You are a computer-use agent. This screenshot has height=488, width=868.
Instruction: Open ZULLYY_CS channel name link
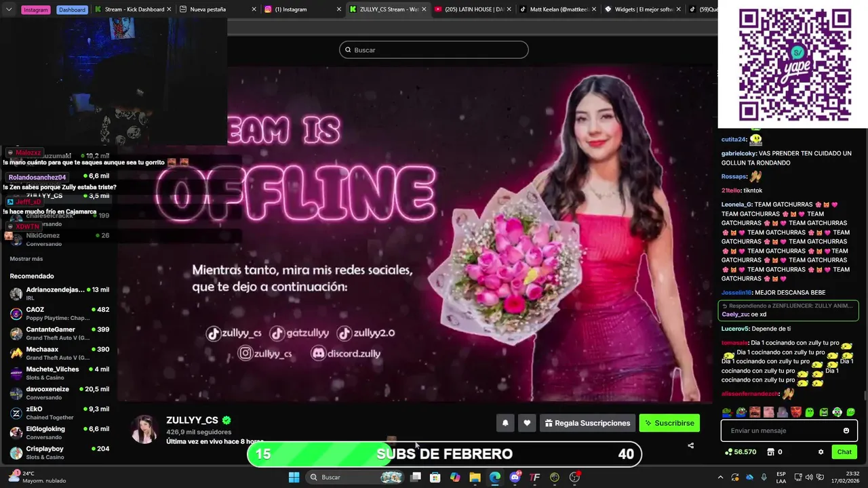(192, 420)
